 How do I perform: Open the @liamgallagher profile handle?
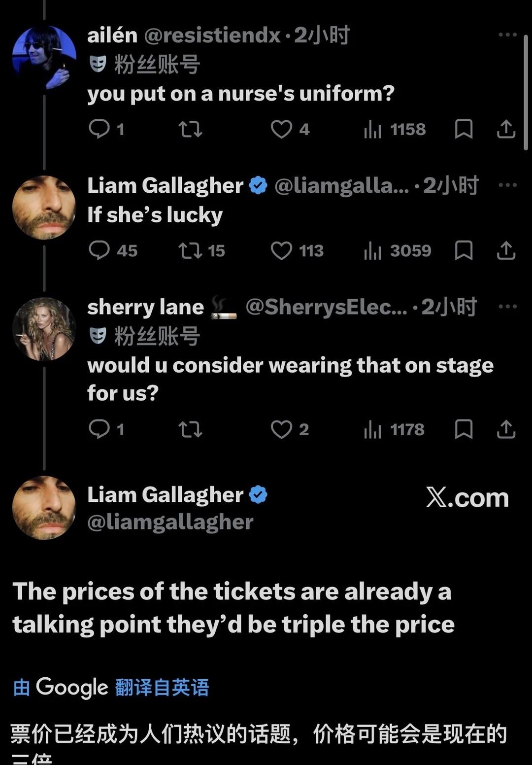[x=170, y=522]
